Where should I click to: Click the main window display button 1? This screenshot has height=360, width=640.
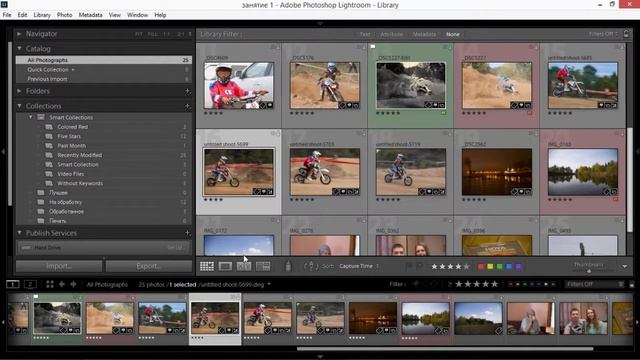[13, 284]
